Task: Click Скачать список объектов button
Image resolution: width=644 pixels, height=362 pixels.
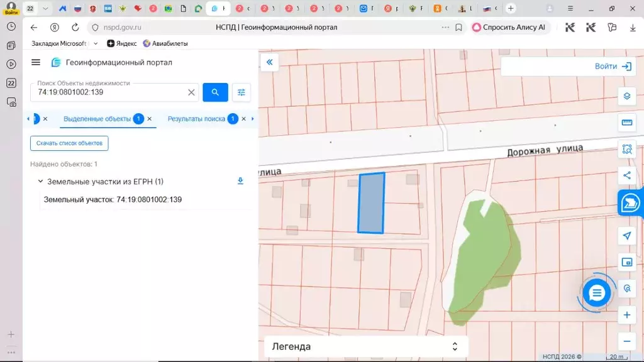Action: [x=69, y=143]
